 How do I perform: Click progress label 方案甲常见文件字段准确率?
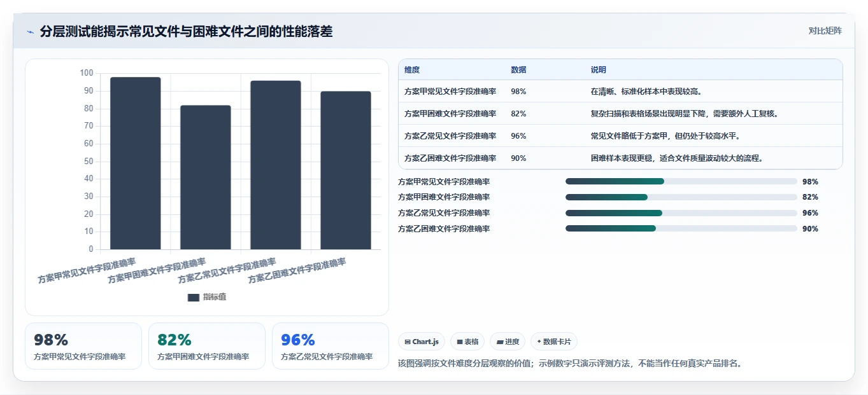(444, 181)
